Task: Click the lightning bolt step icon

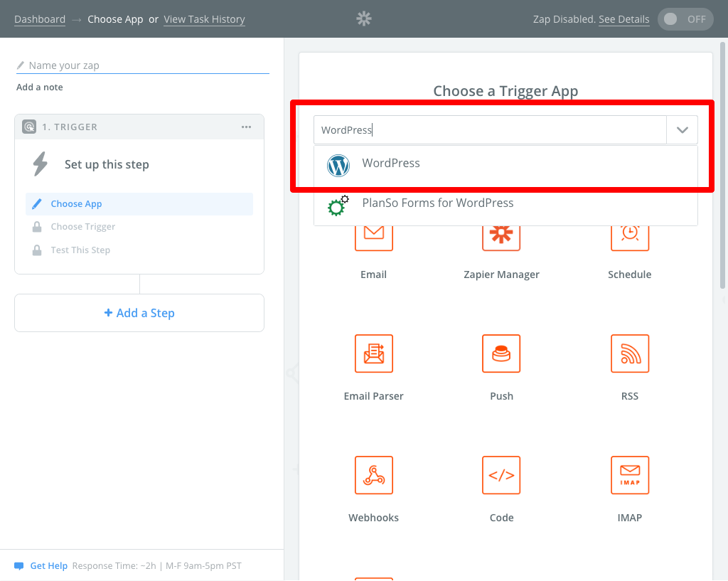Action: coord(41,164)
